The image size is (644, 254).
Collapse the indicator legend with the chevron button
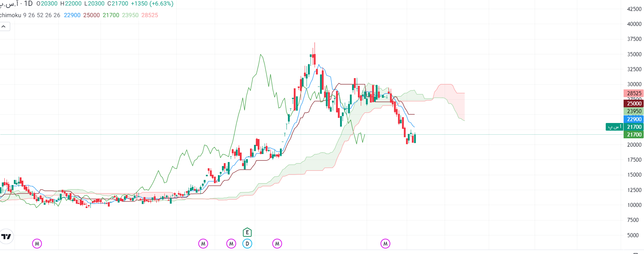coord(4,27)
